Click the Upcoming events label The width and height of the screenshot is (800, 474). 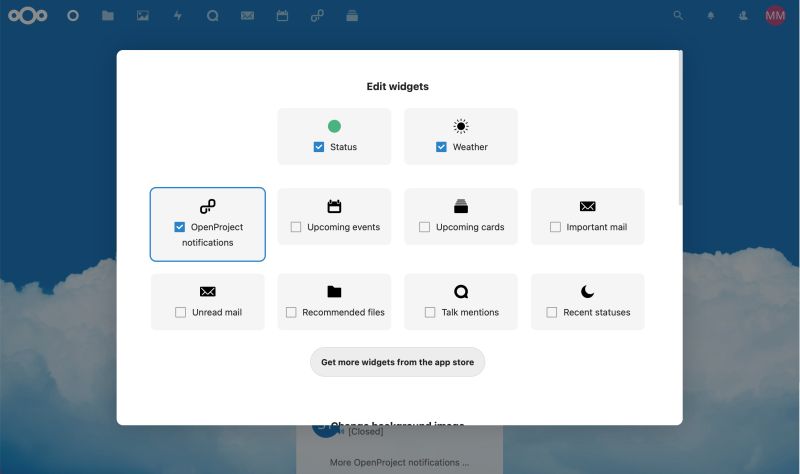pos(343,227)
